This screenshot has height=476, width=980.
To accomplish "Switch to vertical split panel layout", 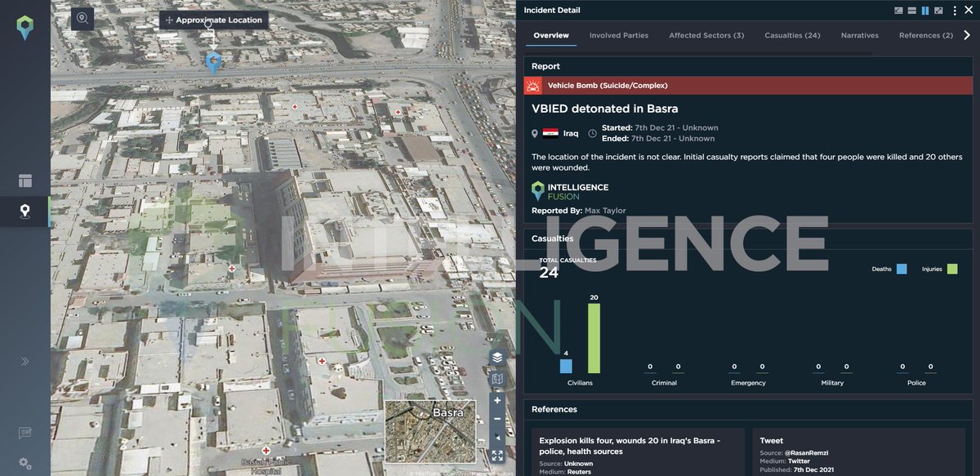I will click(x=925, y=11).
